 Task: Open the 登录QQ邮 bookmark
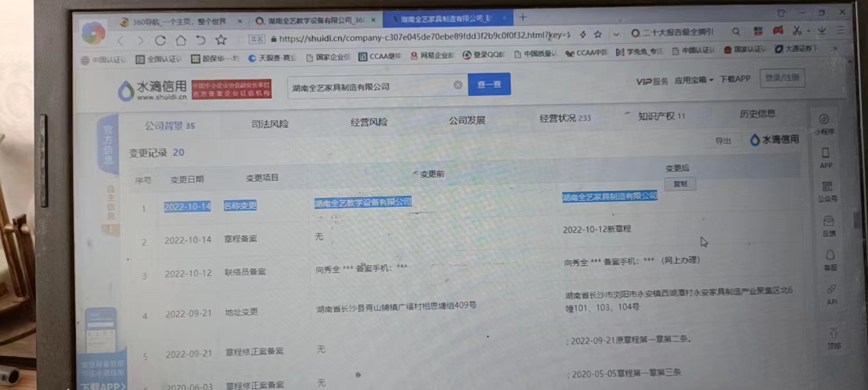[484, 55]
